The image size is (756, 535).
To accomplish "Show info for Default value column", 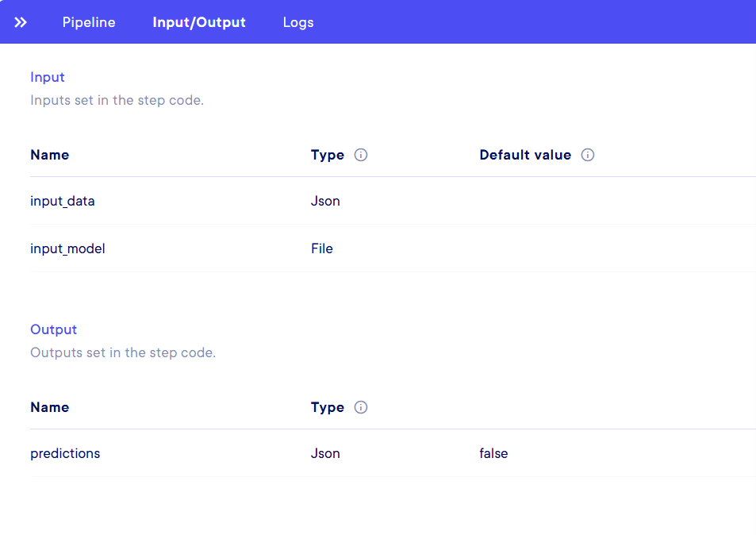I will point(587,155).
